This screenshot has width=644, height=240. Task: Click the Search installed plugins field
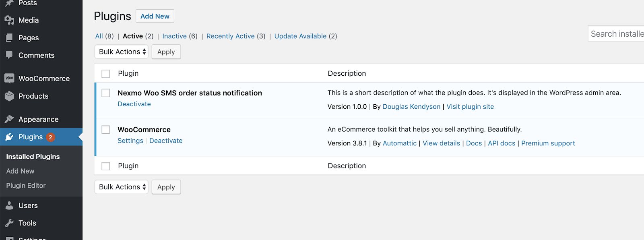616,34
